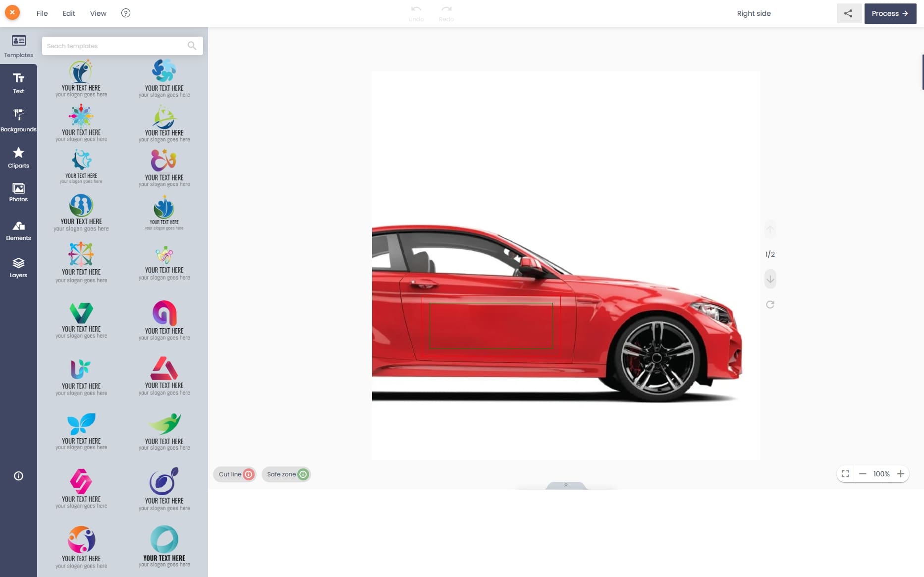Toggle the Cut line indicator
The image size is (924, 577).
tap(235, 474)
